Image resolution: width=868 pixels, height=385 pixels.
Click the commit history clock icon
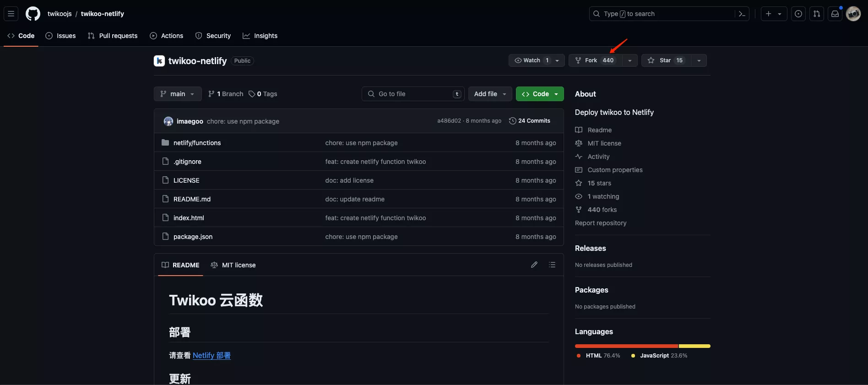(x=513, y=121)
